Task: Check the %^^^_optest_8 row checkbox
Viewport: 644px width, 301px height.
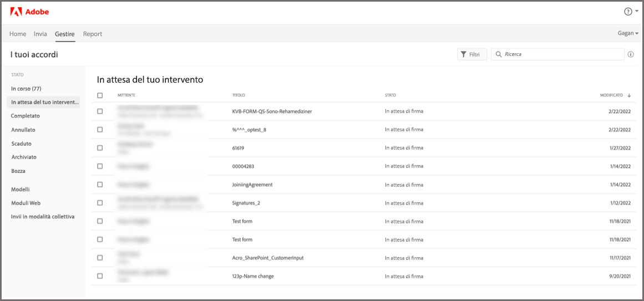Action: tap(100, 129)
